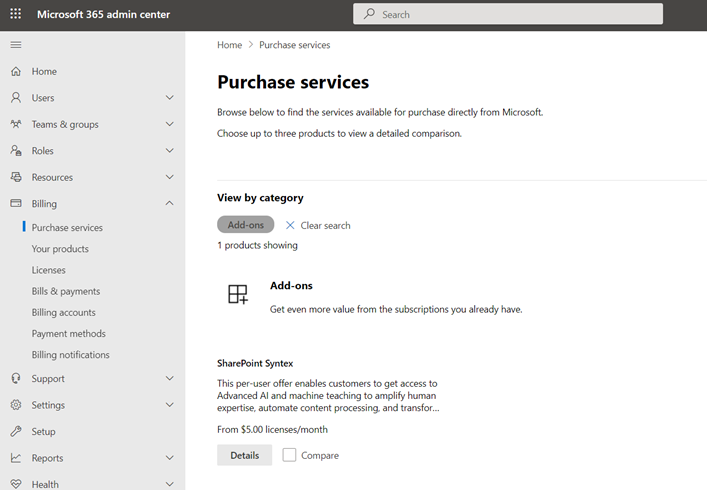Click the '1 products showing' text
The width and height of the screenshot is (707, 490).
(257, 245)
